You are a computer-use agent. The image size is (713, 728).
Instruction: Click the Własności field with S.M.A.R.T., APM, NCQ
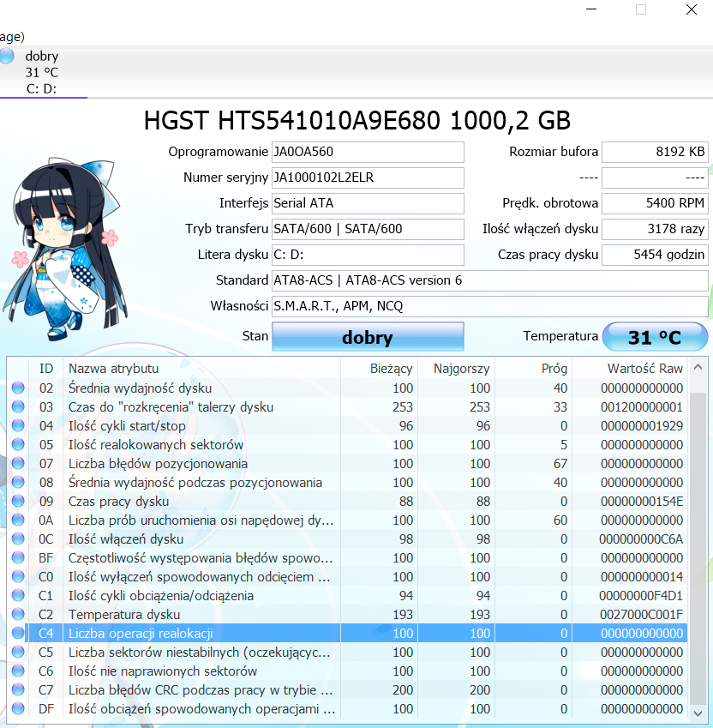coord(490,306)
